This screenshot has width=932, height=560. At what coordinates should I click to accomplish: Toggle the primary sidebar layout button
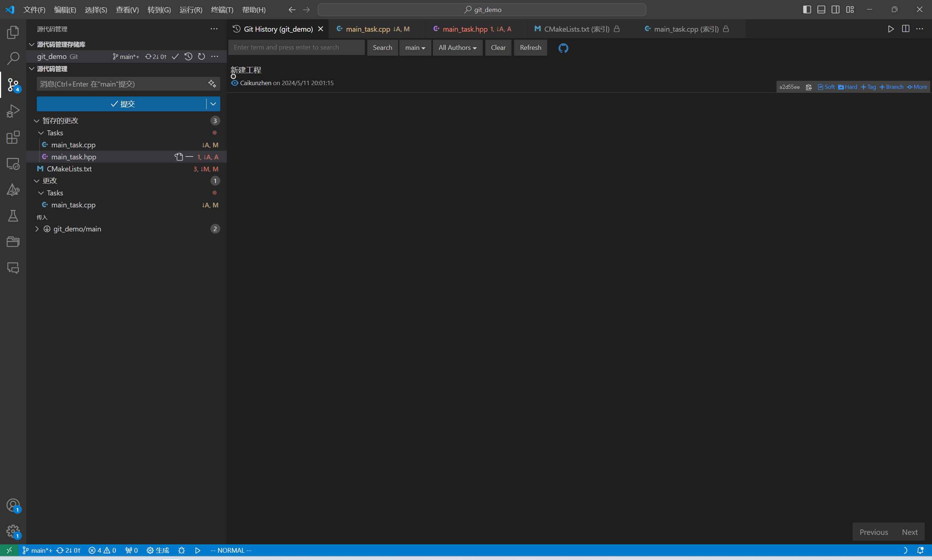[x=807, y=9]
